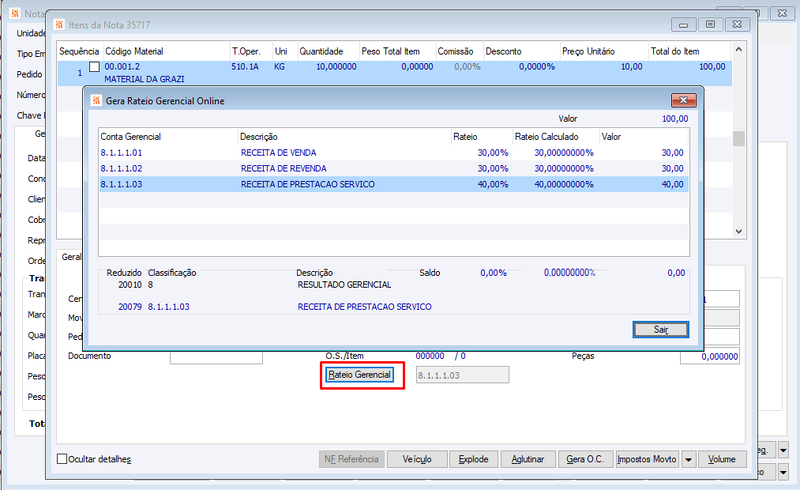Open the dropdown arrow beside Impostos Movto
800x490 pixels.
pyautogui.click(x=688, y=459)
